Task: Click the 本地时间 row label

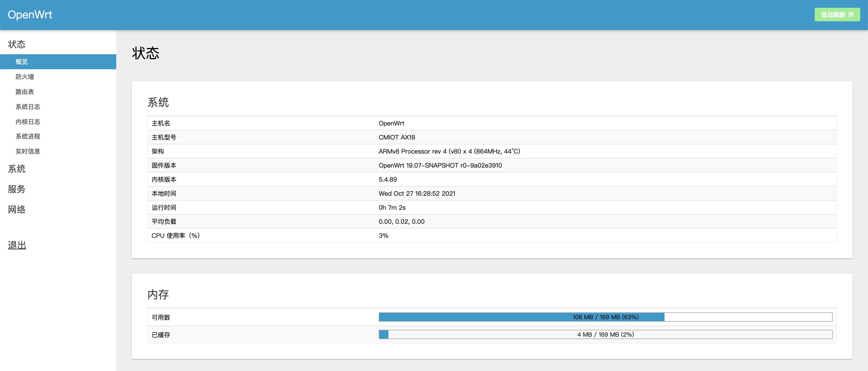Action: pos(164,193)
